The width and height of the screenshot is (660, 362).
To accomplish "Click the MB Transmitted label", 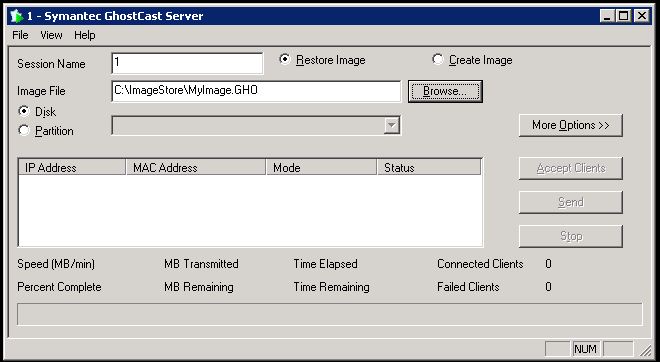I will click(x=201, y=264).
